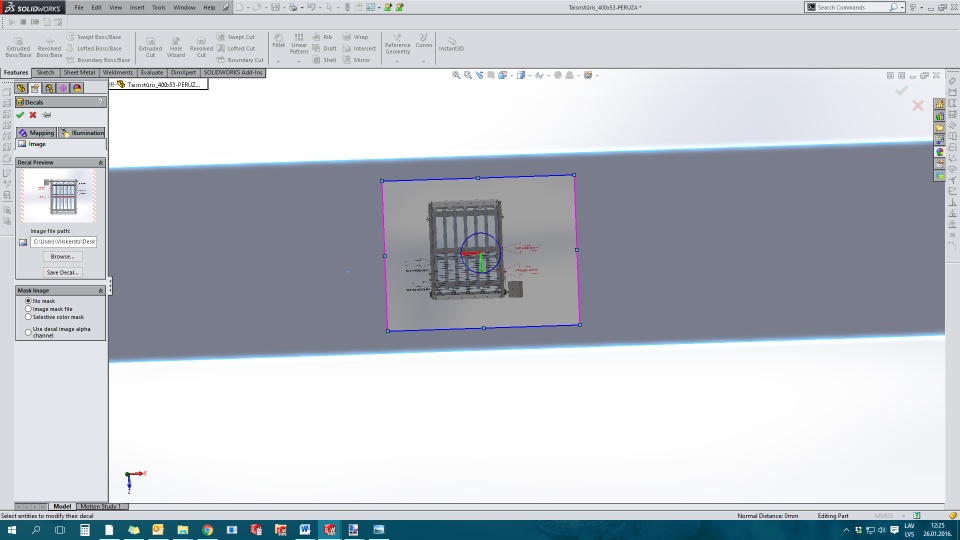Screen dimensions: 960x540
Task: Click the Image file path field
Action: tap(64, 242)
